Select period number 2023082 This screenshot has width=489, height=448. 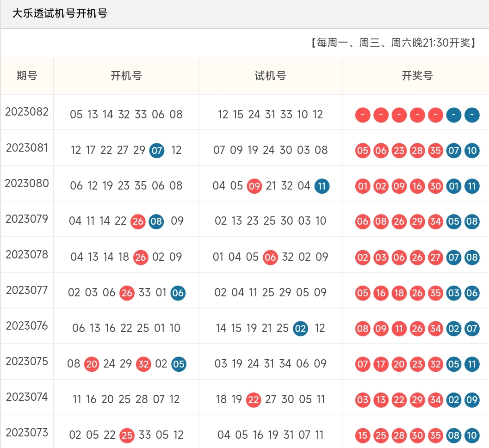27,111
